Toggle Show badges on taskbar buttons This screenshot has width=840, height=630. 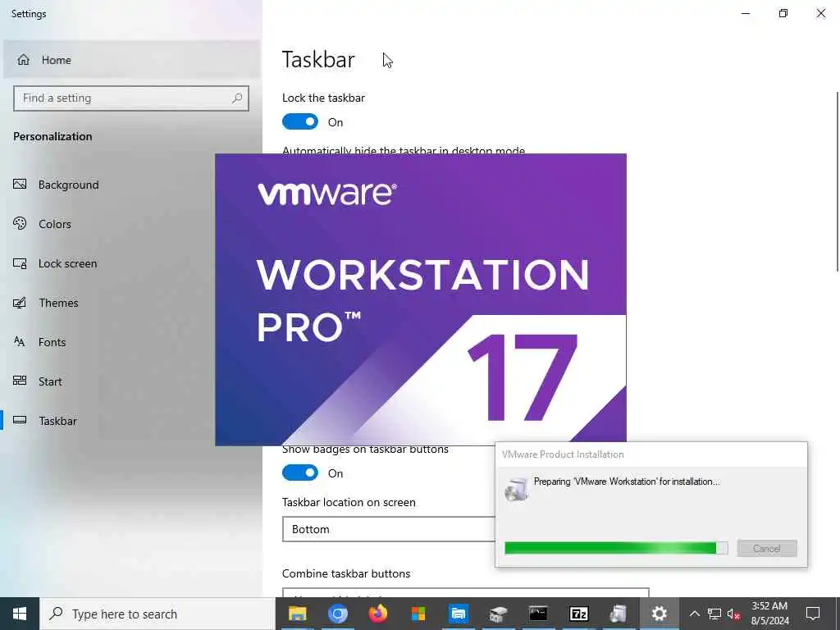click(x=300, y=473)
